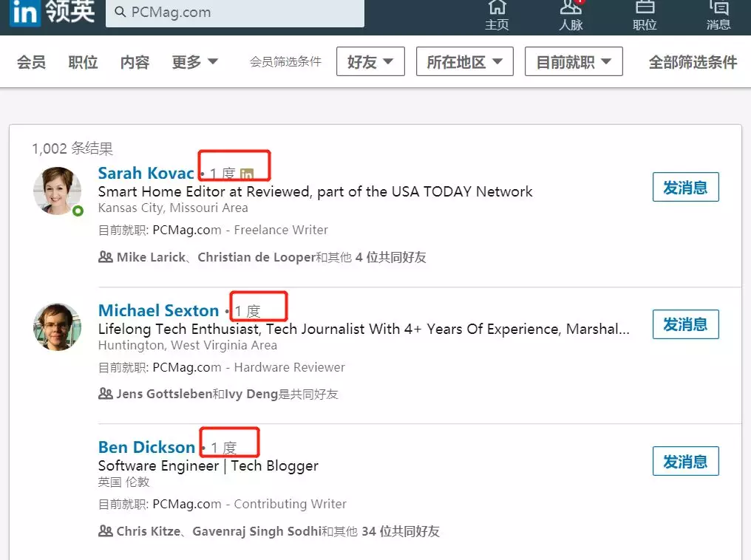Send message to Ben Dickson

click(685, 461)
